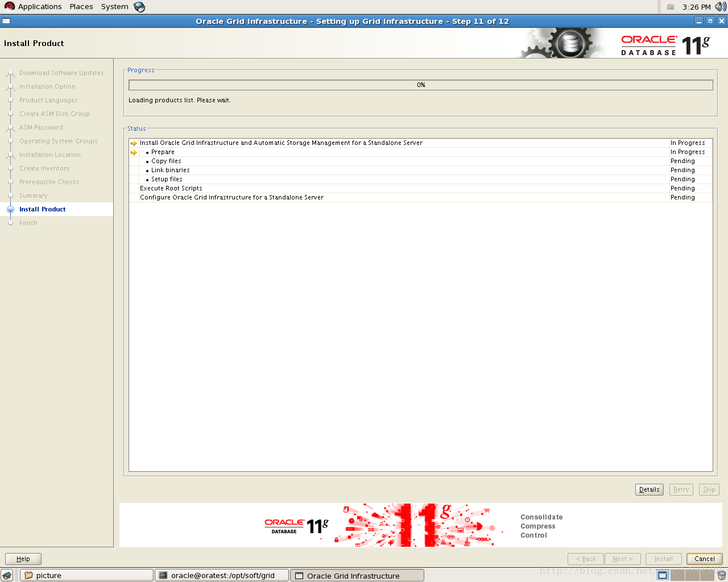728x582 pixels.
Task: Minimize the Oracle Grid Infrastructure window
Action: tap(700, 21)
